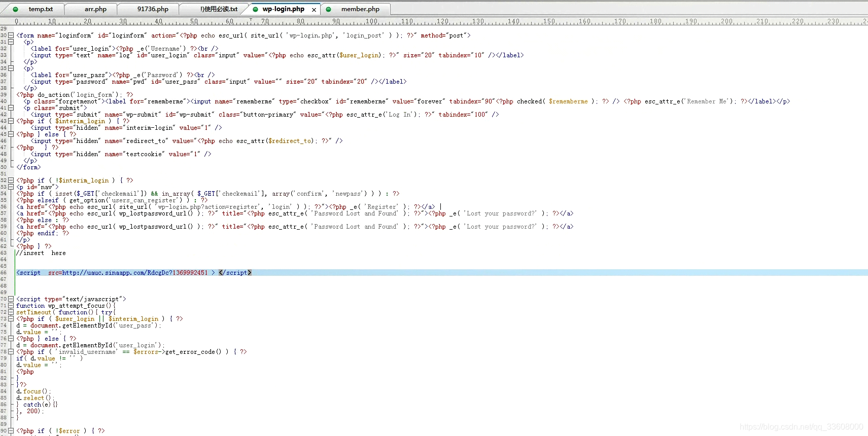The height and width of the screenshot is (436, 868).
Task: Switch to the arr.php tab
Action: [x=95, y=9]
